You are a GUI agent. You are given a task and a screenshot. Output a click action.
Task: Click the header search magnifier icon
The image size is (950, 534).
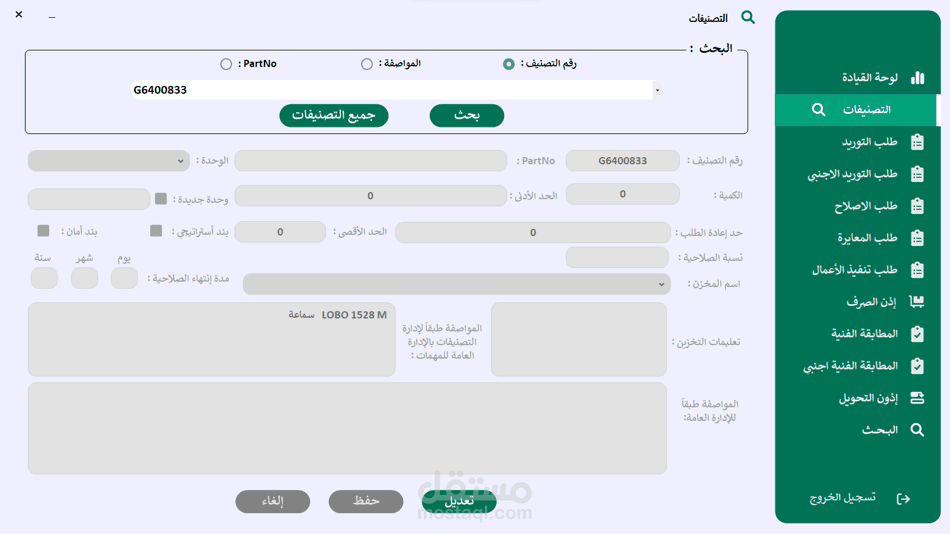pos(748,17)
